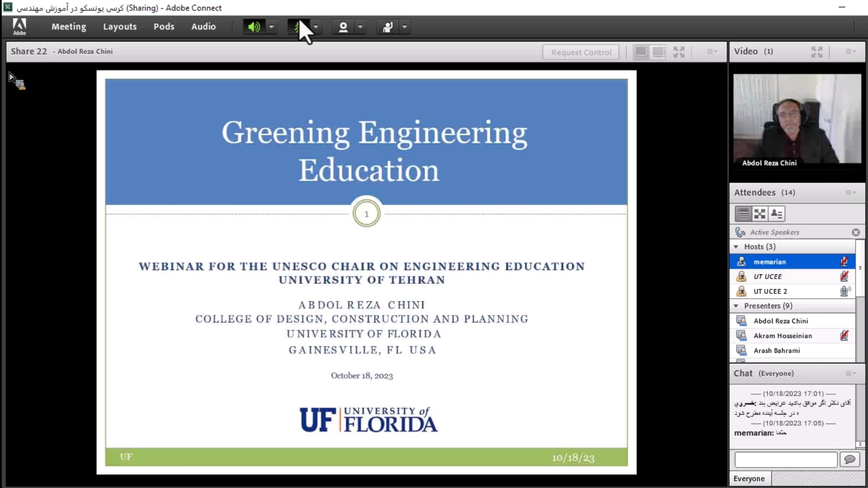Open the Attendees pod options menu

850,193
